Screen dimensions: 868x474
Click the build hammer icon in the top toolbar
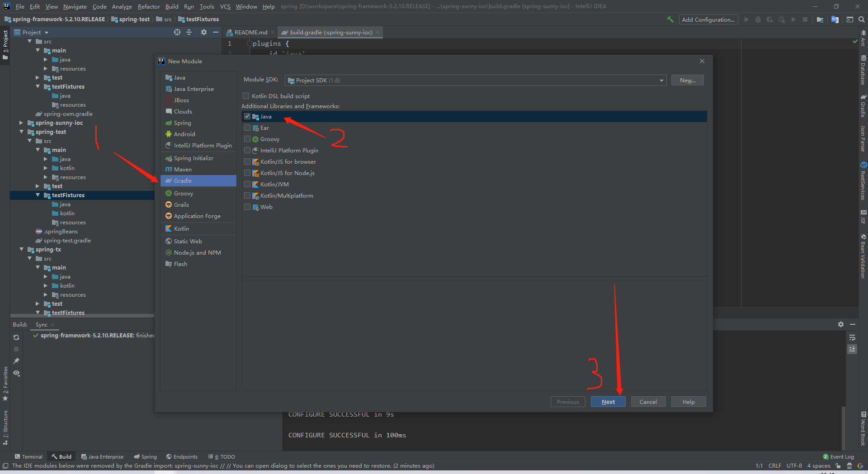670,19
